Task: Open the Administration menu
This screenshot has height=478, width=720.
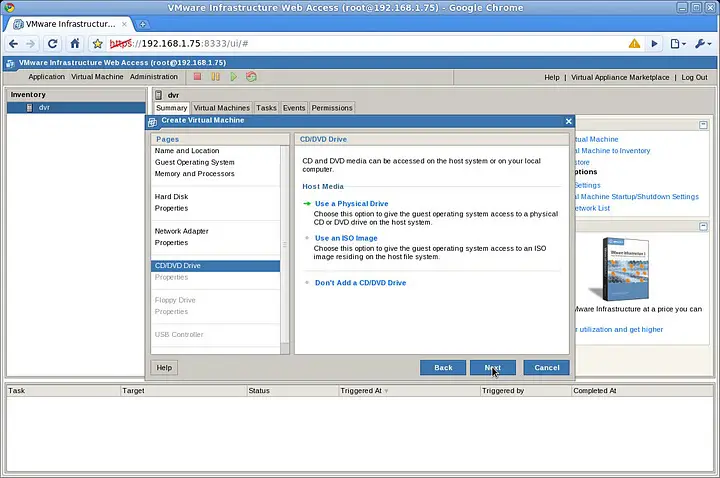Action: (x=153, y=77)
